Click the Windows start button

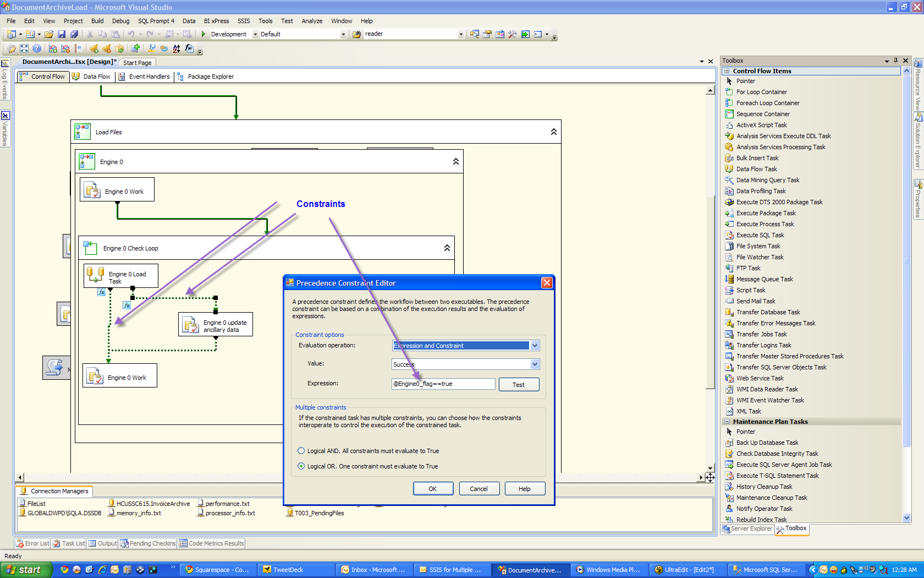26,570
